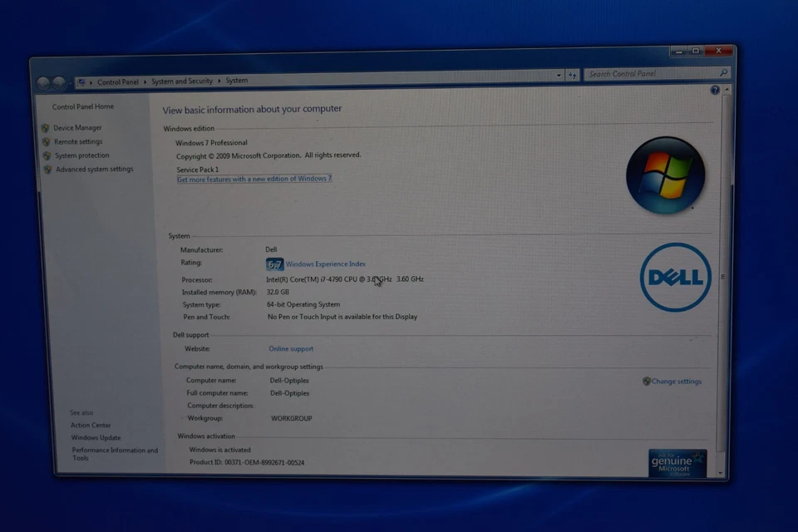This screenshot has height=532, width=798.
Task: Click the genuine Microsoft software badge
Action: pyautogui.click(x=677, y=463)
